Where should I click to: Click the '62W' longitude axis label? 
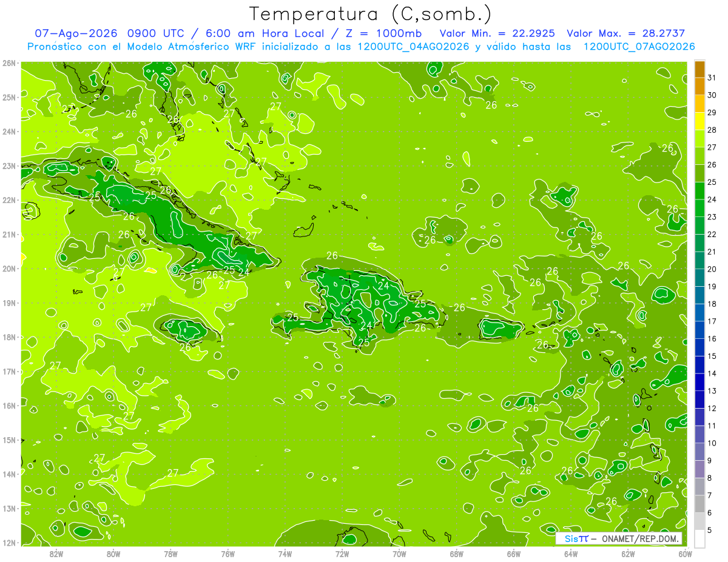628,554
